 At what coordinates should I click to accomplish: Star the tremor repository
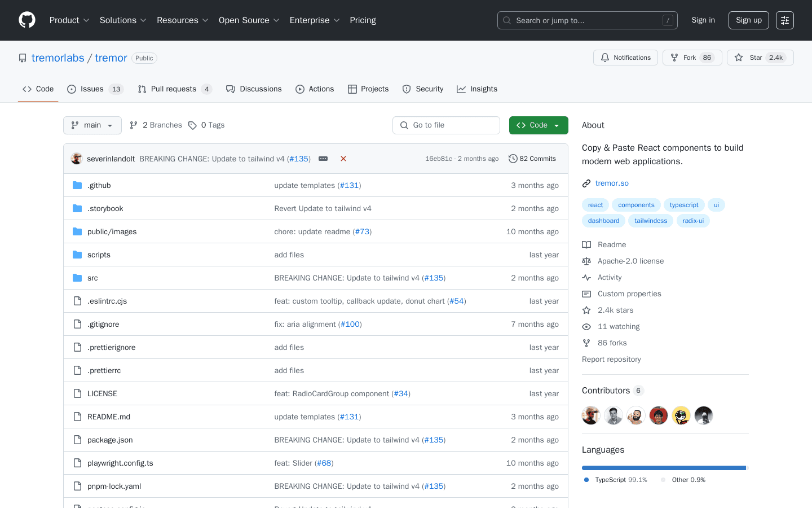[760, 58]
